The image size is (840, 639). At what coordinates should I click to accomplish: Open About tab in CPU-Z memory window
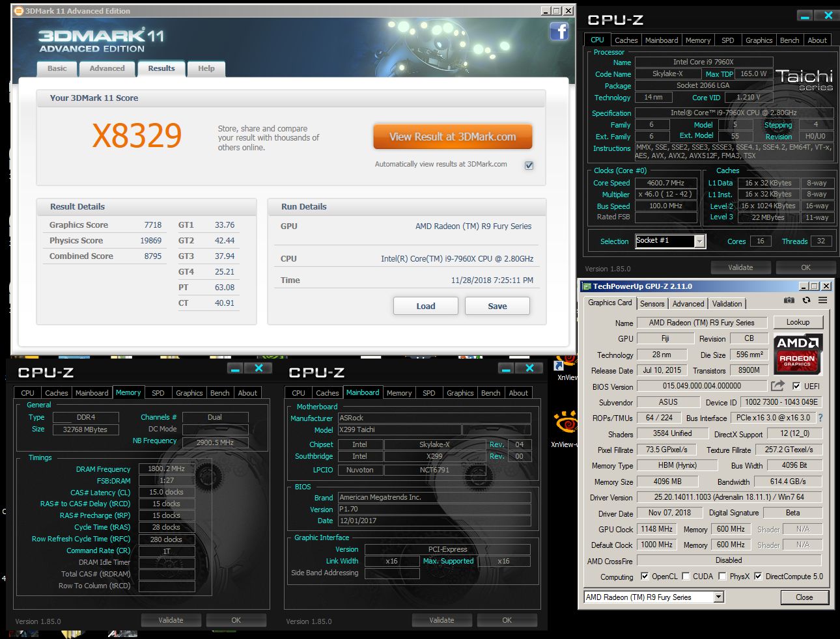click(247, 393)
